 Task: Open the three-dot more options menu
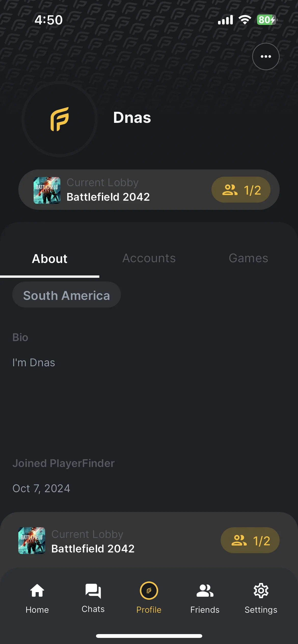(x=266, y=56)
